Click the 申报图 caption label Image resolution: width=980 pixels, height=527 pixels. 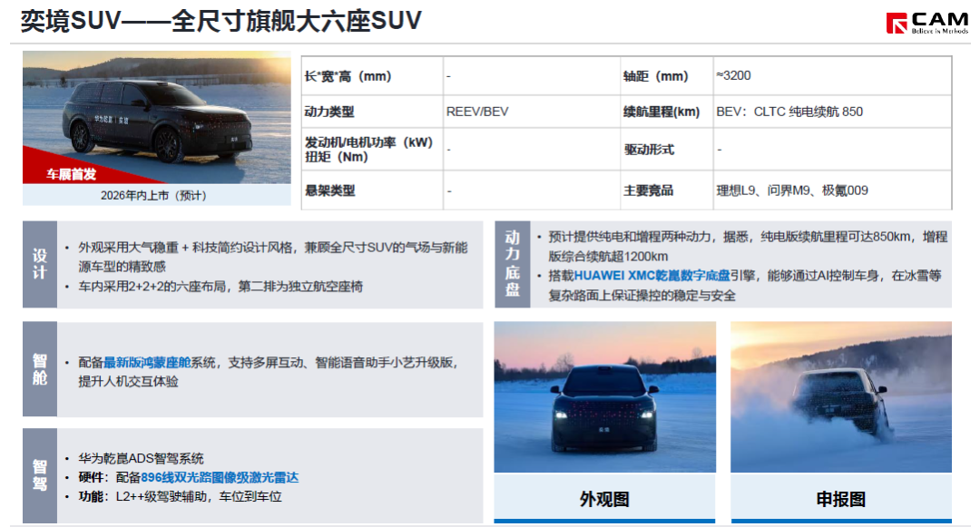[x=841, y=499]
